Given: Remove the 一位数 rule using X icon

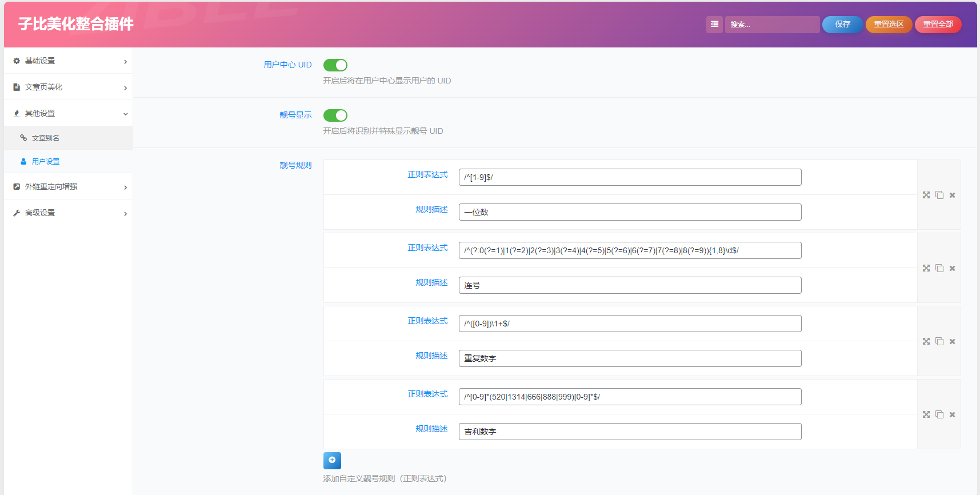Looking at the screenshot, I should [x=952, y=195].
